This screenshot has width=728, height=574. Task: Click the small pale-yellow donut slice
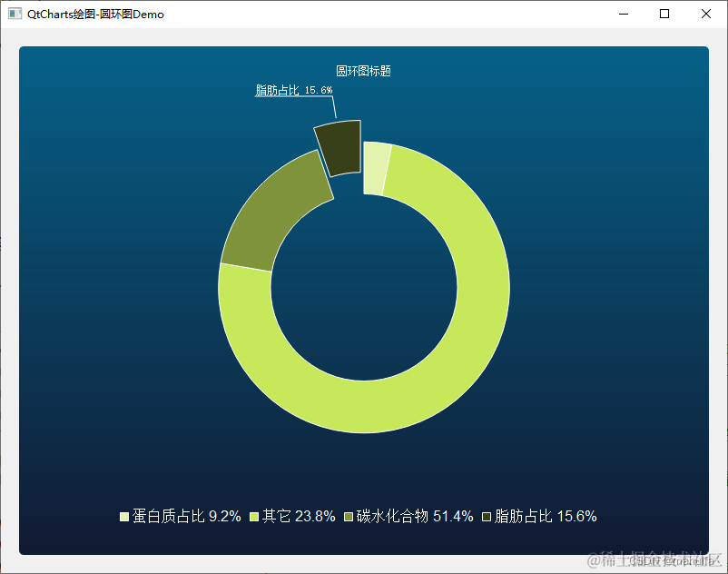[376, 168]
